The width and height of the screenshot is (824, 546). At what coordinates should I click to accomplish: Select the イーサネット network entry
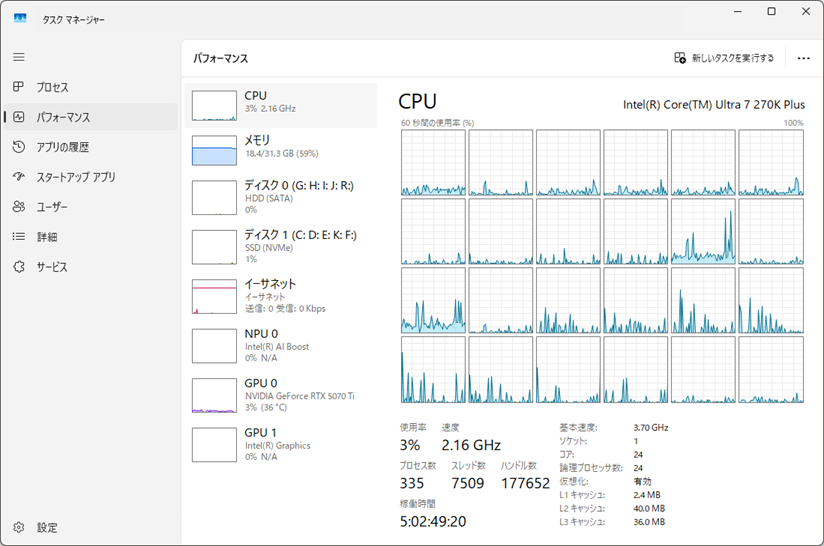point(281,297)
